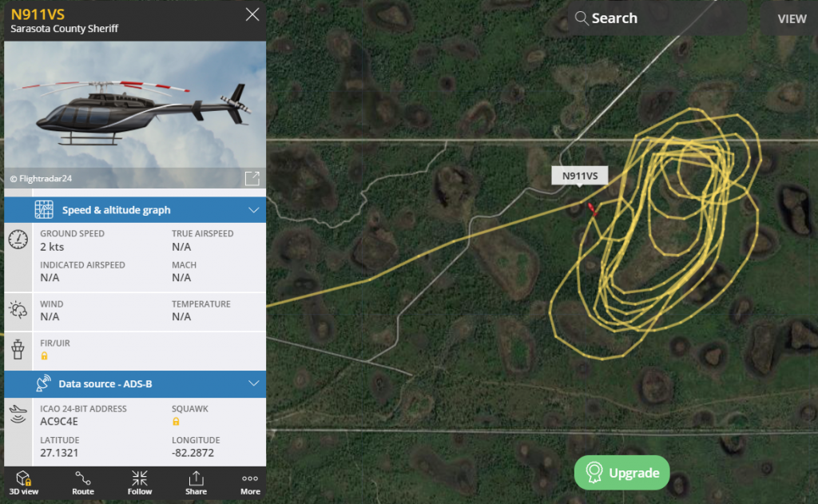Image resolution: width=818 pixels, height=504 pixels.
Task: Click the N911VS callsign heading
Action: [x=38, y=14]
